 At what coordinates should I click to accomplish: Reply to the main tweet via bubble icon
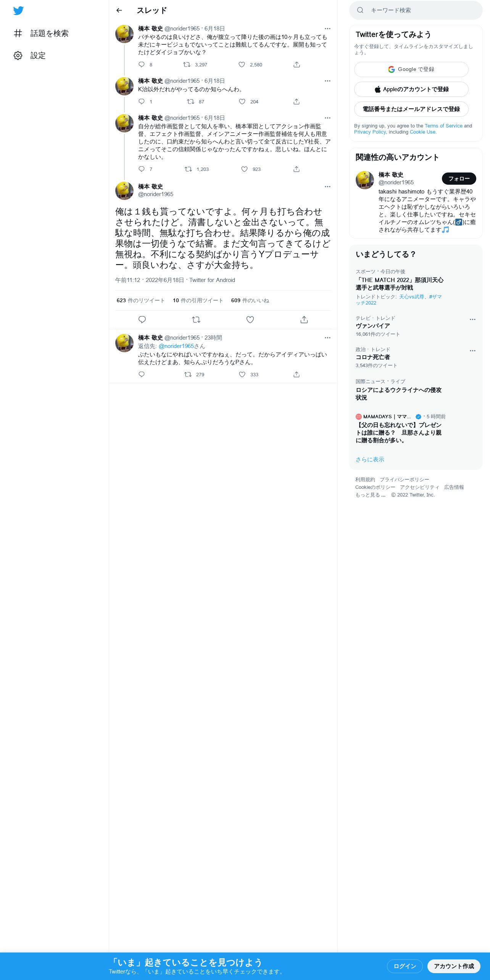tap(142, 320)
